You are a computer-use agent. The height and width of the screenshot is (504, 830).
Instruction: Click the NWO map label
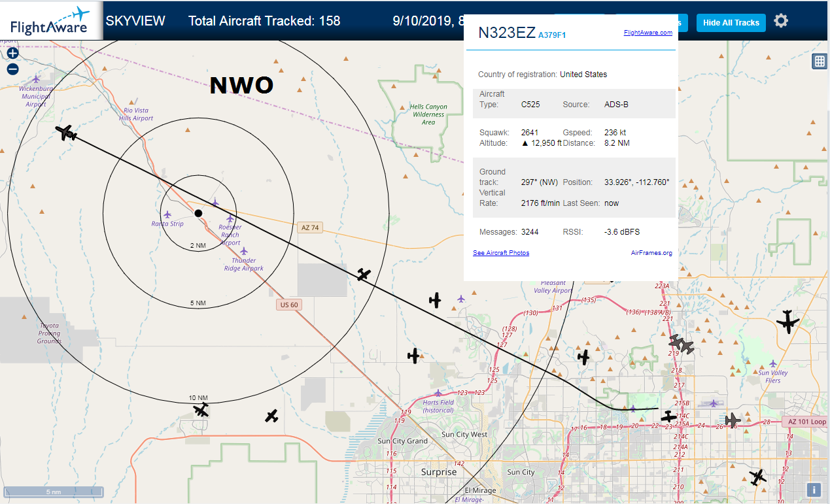tap(241, 85)
